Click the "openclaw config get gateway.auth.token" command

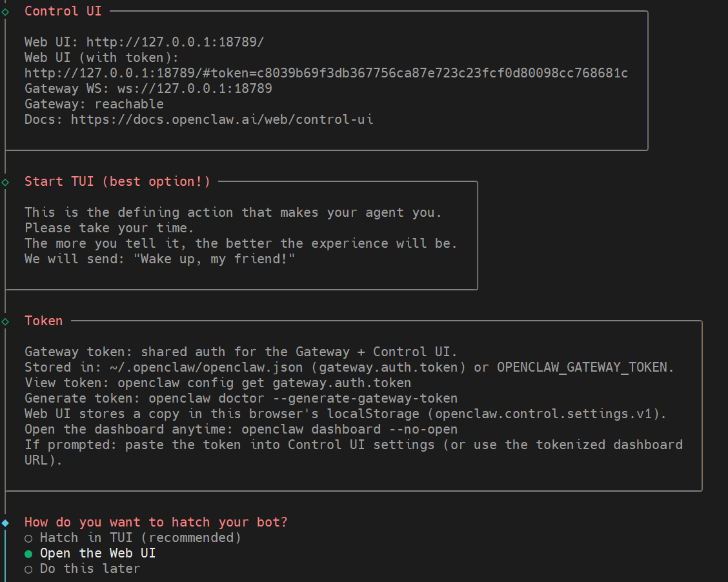click(x=264, y=383)
